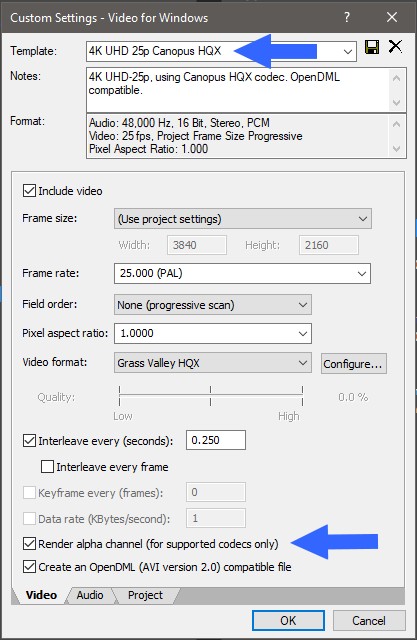This screenshot has height=640, width=417.
Task: Click the Notes scrollbar down arrow
Action: coord(397,102)
